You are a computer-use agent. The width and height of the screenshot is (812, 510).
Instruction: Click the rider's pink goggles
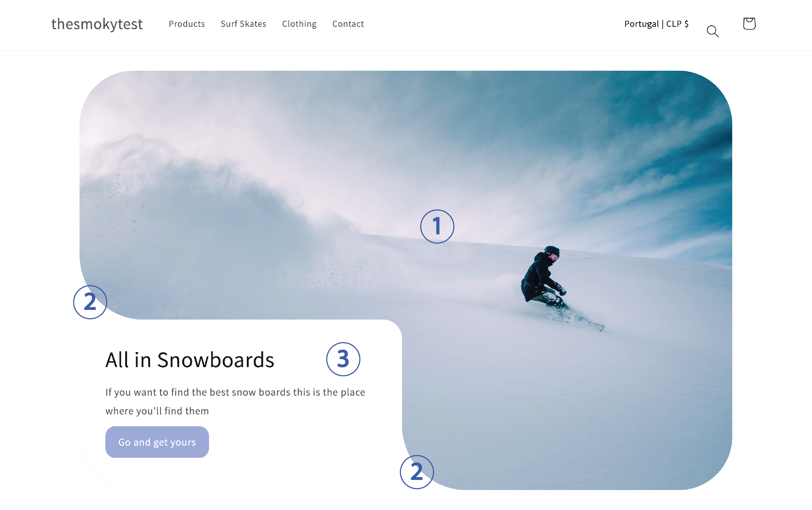tap(554, 257)
